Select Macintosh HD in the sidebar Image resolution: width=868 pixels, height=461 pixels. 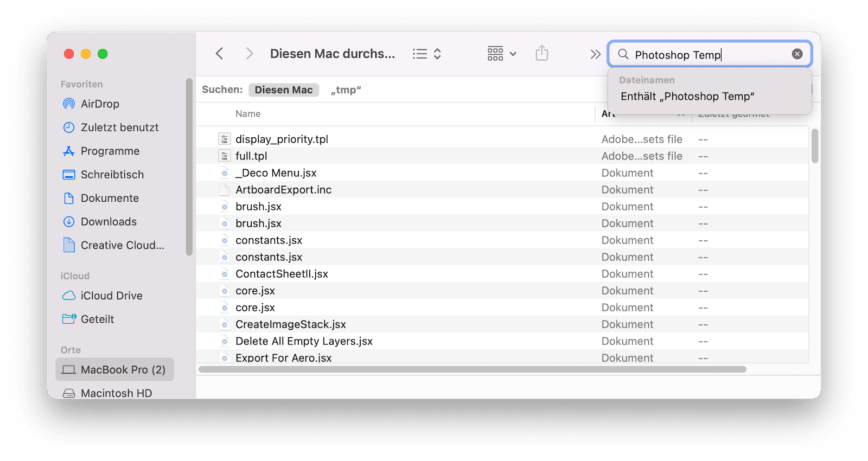coord(116,393)
